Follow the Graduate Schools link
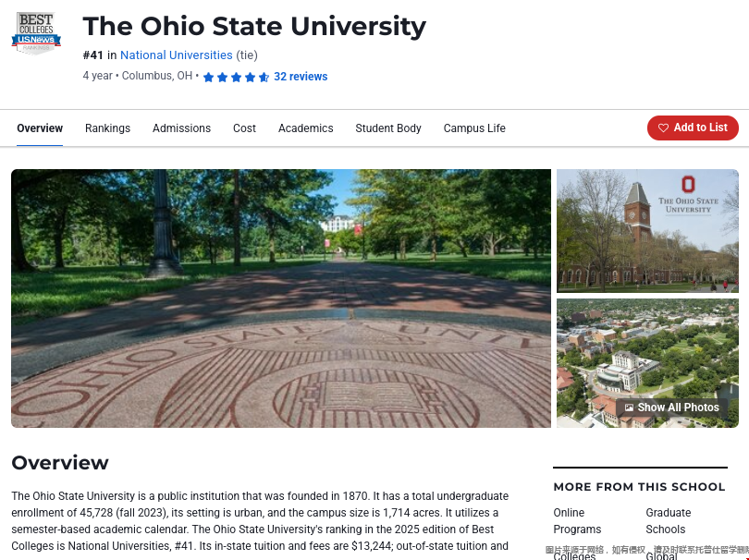This screenshot has height=560, width=749. point(668,521)
